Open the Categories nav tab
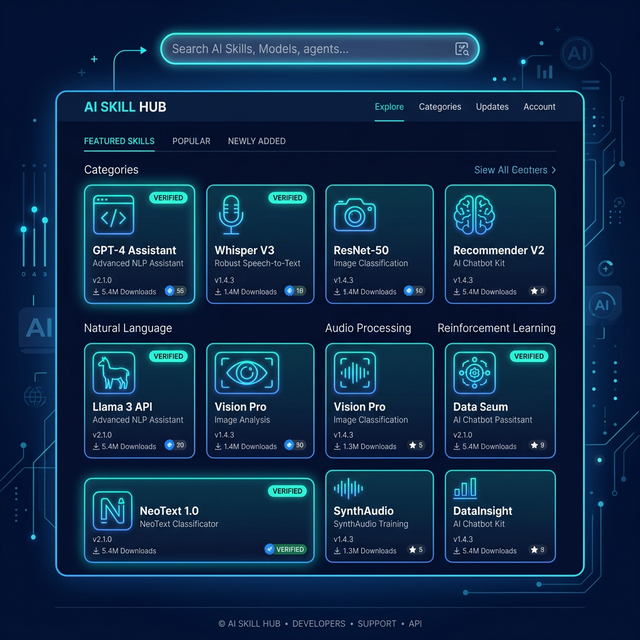 pos(440,107)
